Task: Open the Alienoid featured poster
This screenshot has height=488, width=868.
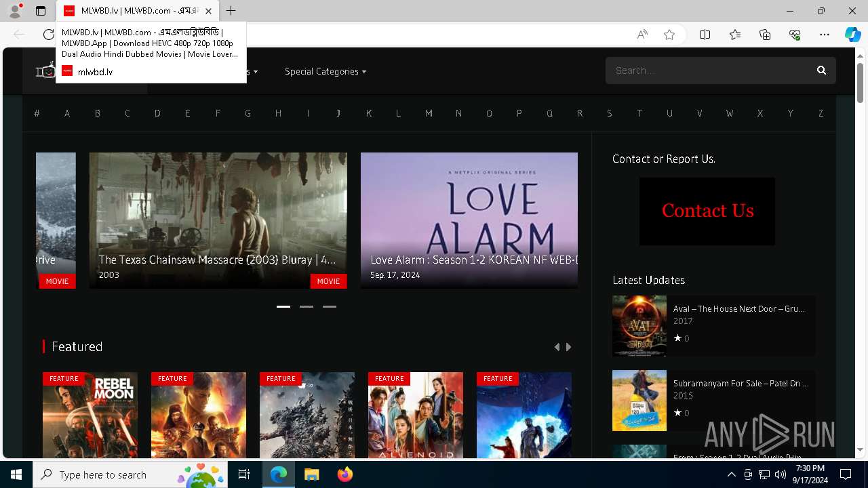Action: (416, 415)
